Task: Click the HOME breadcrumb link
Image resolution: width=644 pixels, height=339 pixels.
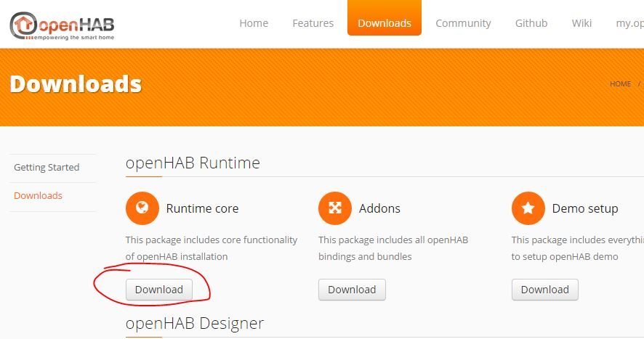Action: coord(620,84)
